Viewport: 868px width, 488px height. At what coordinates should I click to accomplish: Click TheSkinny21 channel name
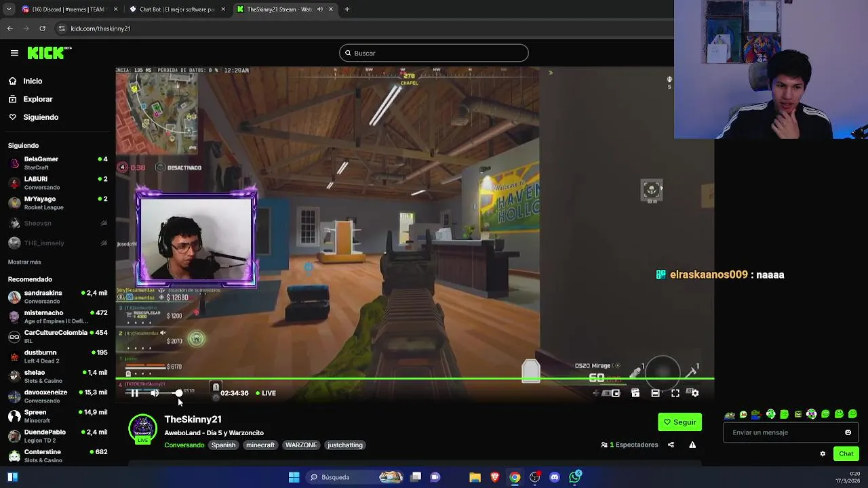point(193,420)
